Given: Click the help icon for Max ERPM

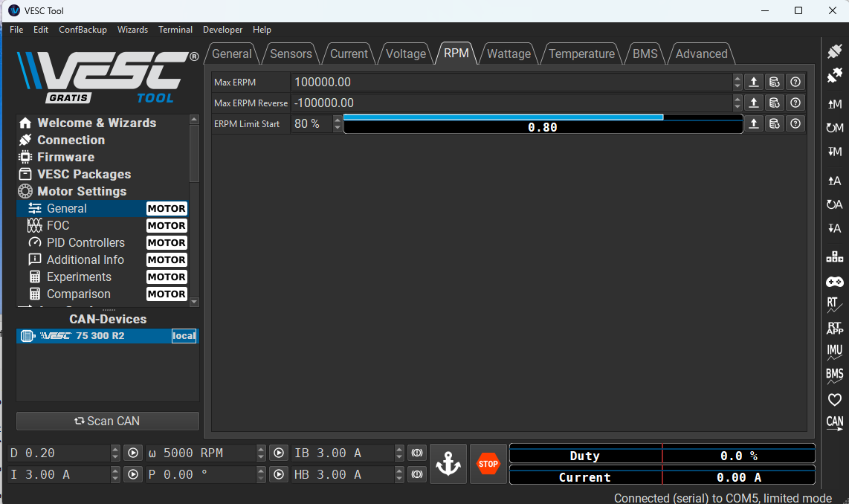Looking at the screenshot, I should [x=795, y=82].
